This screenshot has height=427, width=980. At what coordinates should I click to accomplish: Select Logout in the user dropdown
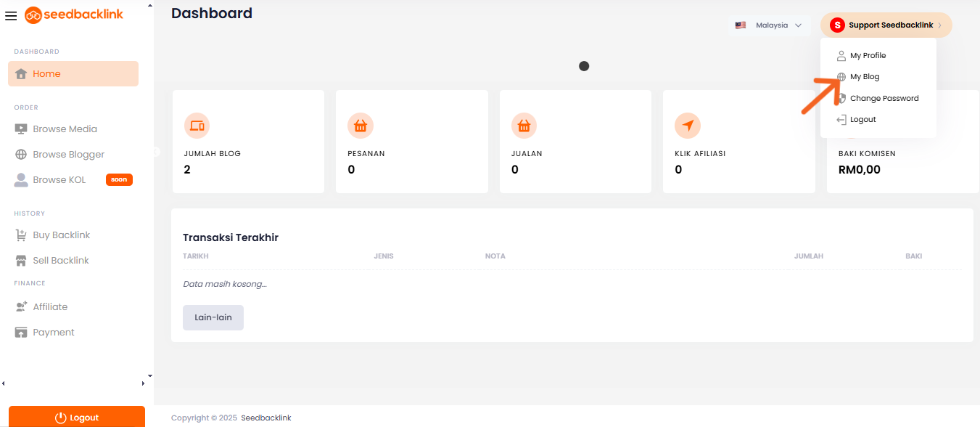click(x=862, y=120)
